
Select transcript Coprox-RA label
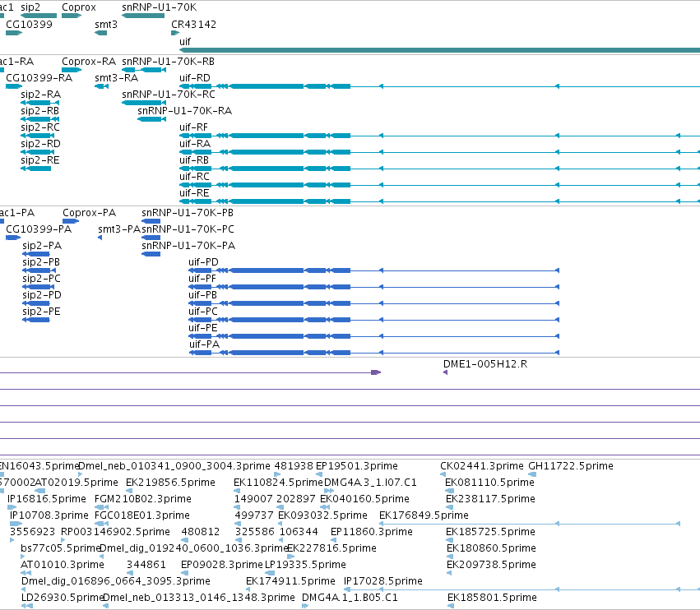89,62
